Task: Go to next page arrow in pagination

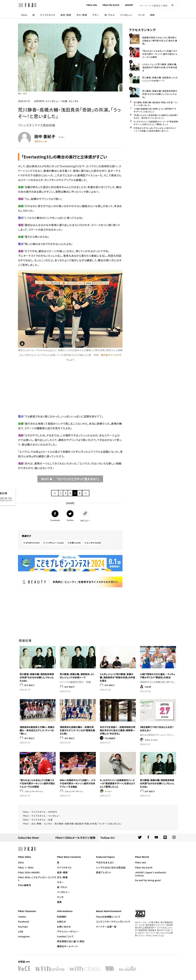Action: pyautogui.click(x=86, y=493)
